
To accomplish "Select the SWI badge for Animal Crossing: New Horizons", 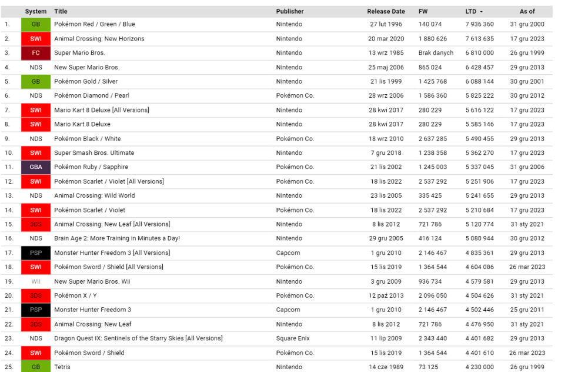I will coord(36,39).
